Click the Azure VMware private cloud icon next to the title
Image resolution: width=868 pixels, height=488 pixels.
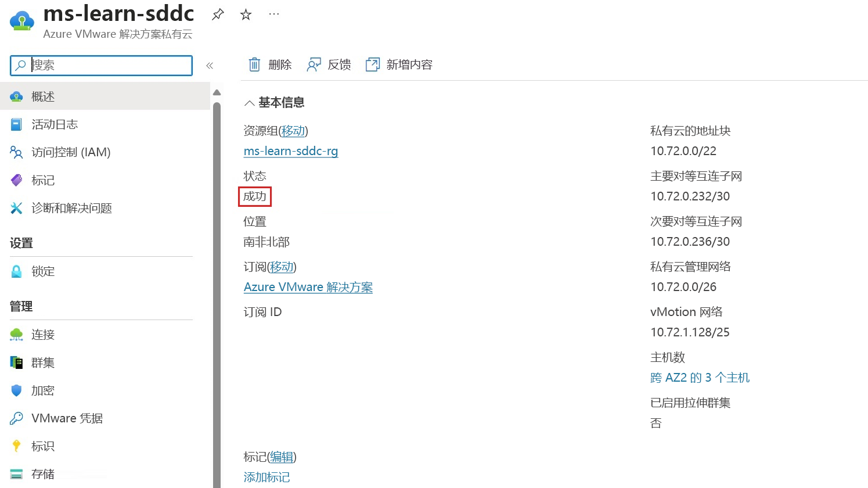click(22, 21)
